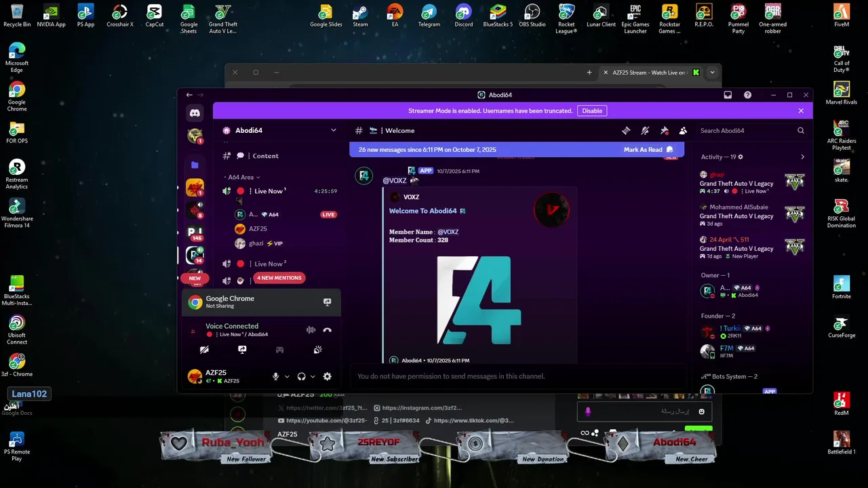
Task: Open ! Turkii founder member profile
Action: [752, 331]
